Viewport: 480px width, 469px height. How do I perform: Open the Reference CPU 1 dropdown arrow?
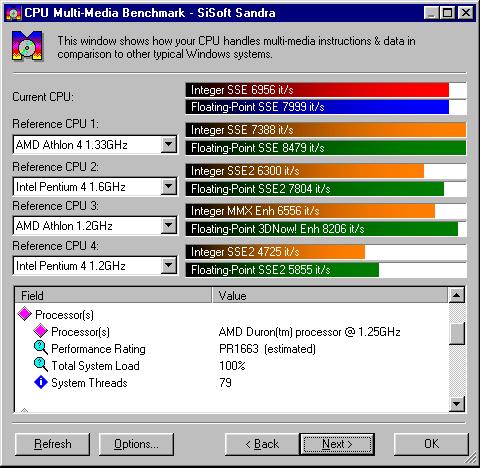169,144
